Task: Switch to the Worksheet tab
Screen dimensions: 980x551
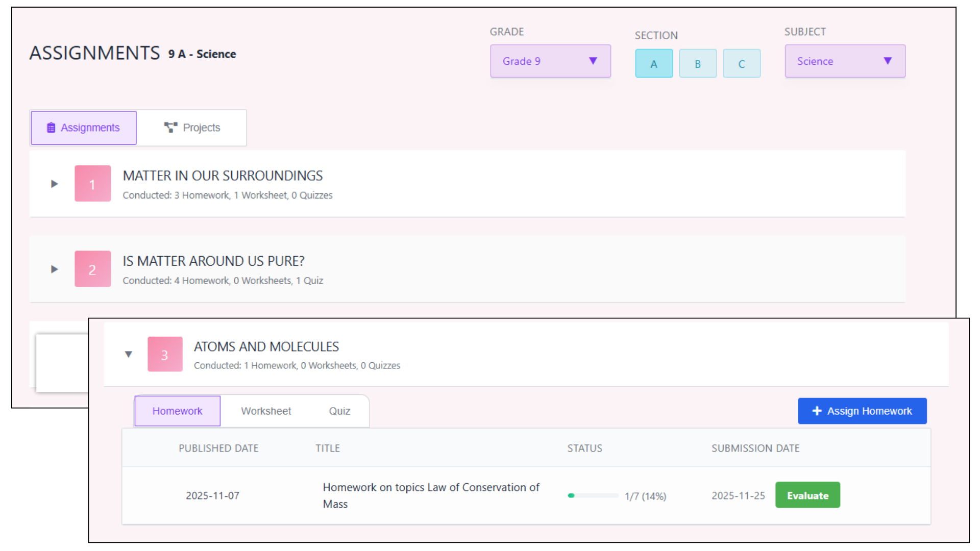Action: 266,411
